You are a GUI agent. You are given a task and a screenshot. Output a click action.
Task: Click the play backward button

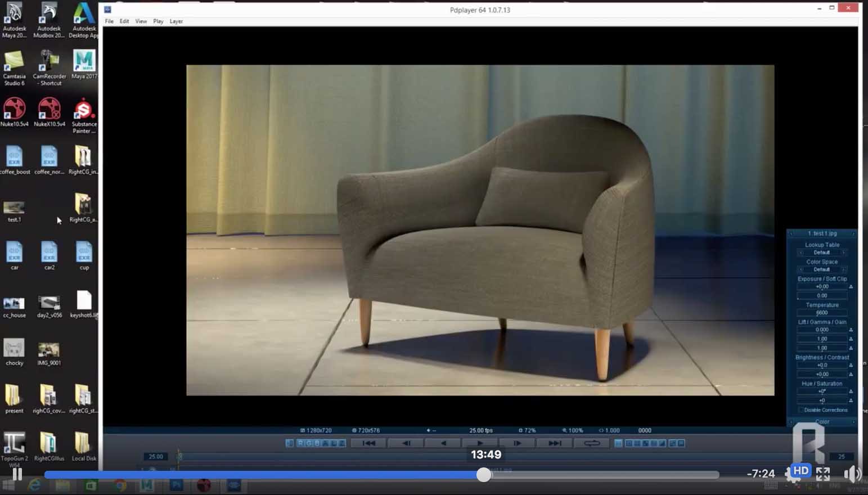coord(443,443)
